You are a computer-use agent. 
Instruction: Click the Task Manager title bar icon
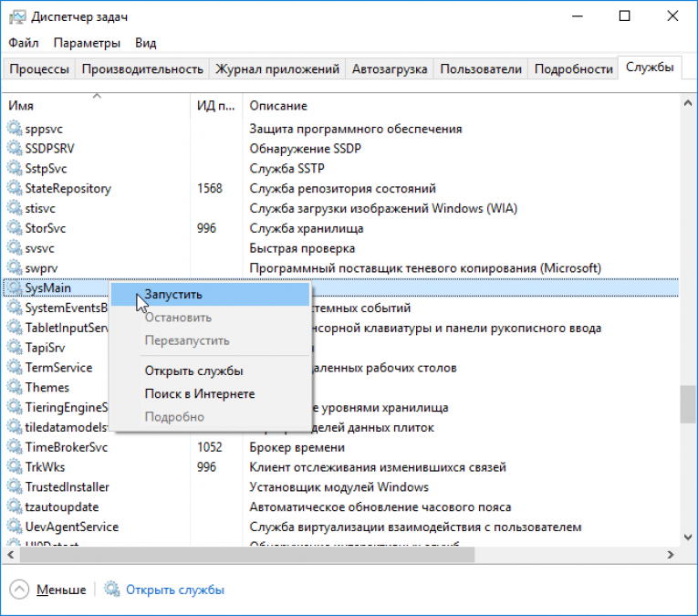[17, 17]
